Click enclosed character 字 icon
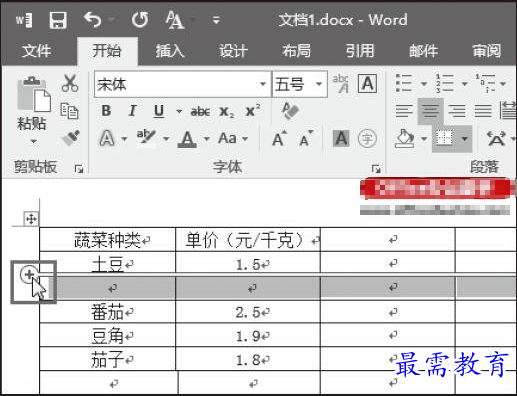 click(367, 138)
